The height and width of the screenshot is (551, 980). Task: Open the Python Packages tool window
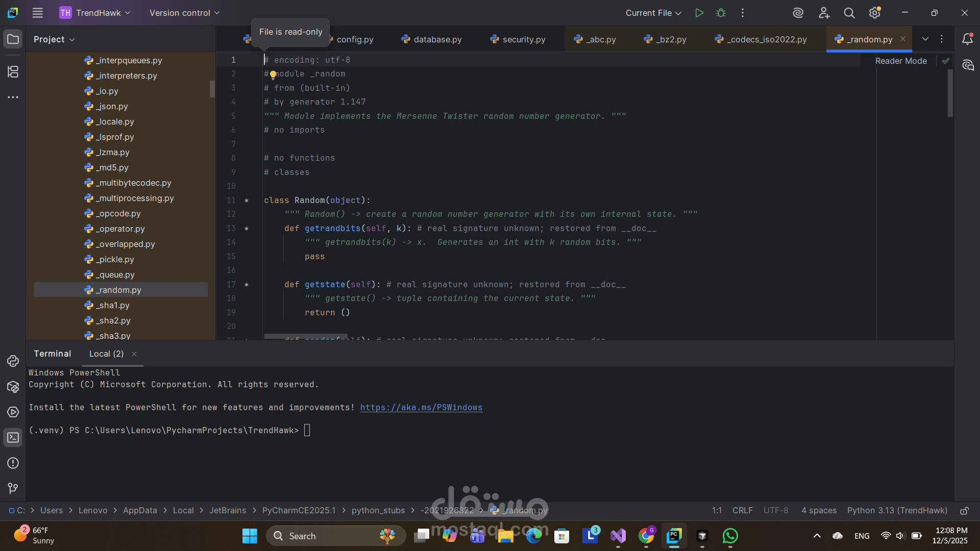coord(13,387)
